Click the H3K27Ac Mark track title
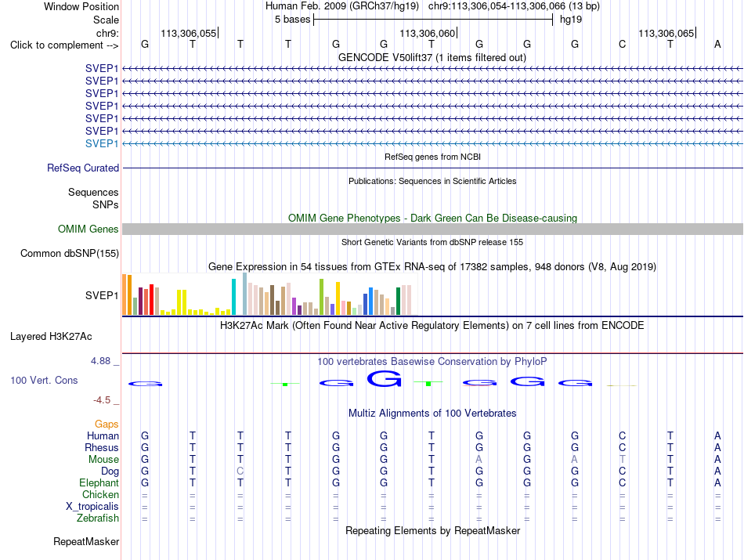 point(432,326)
